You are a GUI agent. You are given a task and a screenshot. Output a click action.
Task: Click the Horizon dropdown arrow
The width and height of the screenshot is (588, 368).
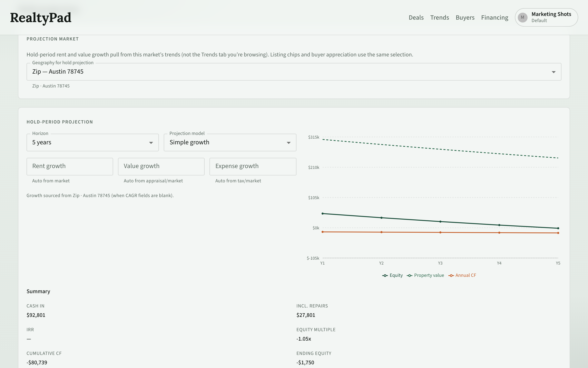(x=151, y=143)
